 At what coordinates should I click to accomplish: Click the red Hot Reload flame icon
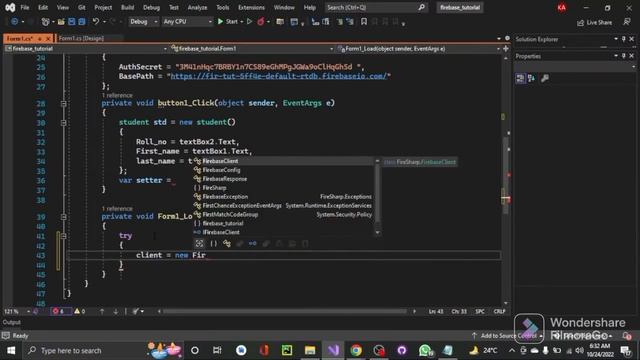pyautogui.click(x=260, y=22)
